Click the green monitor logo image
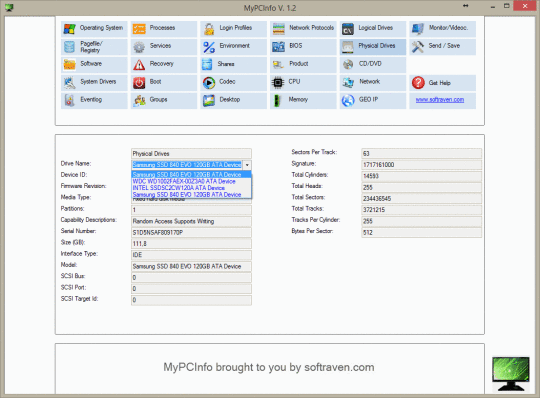 (x=511, y=374)
